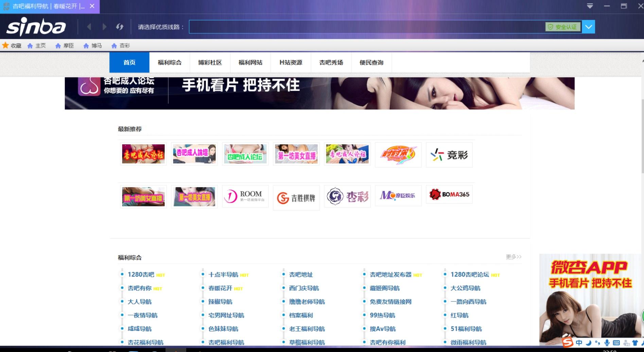Toggle punctuation mode on Sogou toolbar
The height and width of the screenshot is (352, 644).
[598, 342]
